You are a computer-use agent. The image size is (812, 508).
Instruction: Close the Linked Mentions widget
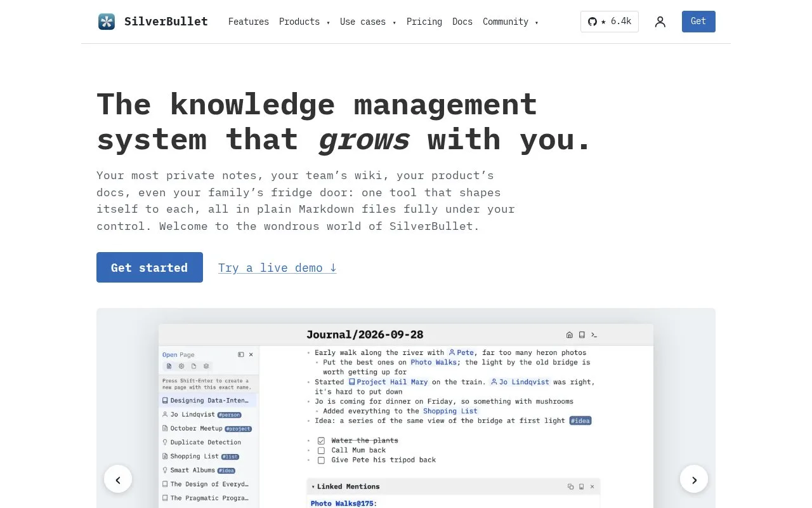click(593, 486)
